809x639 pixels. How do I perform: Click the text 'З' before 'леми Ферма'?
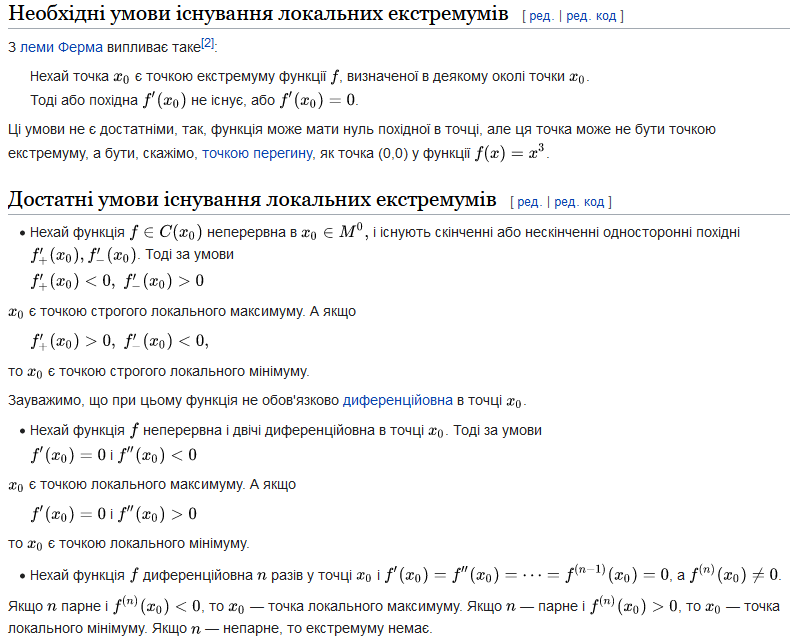coord(12,47)
